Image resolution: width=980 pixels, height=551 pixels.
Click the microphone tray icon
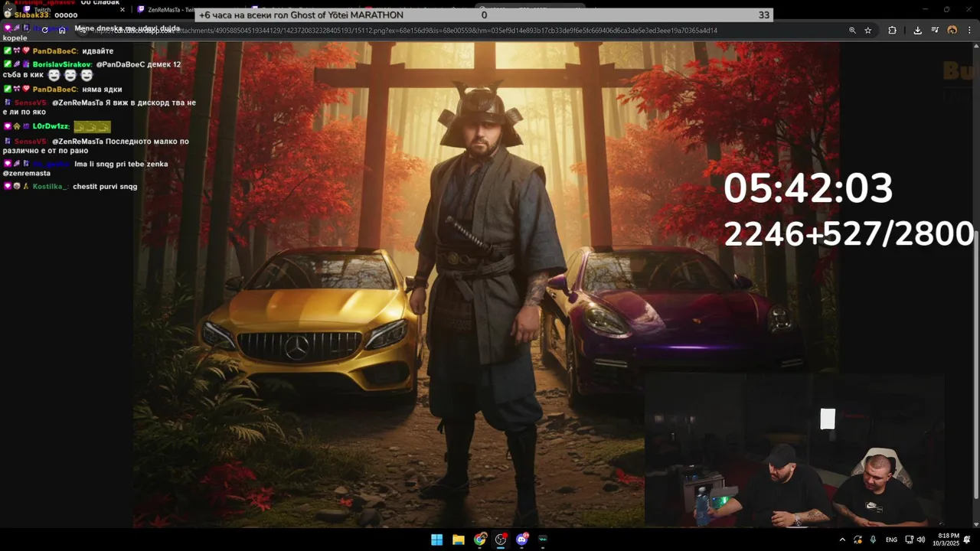(x=873, y=540)
